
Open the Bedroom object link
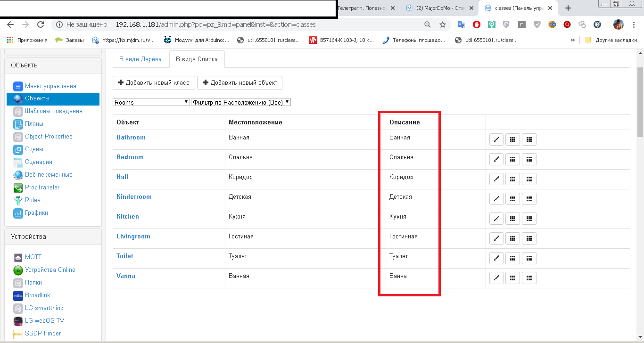130,157
